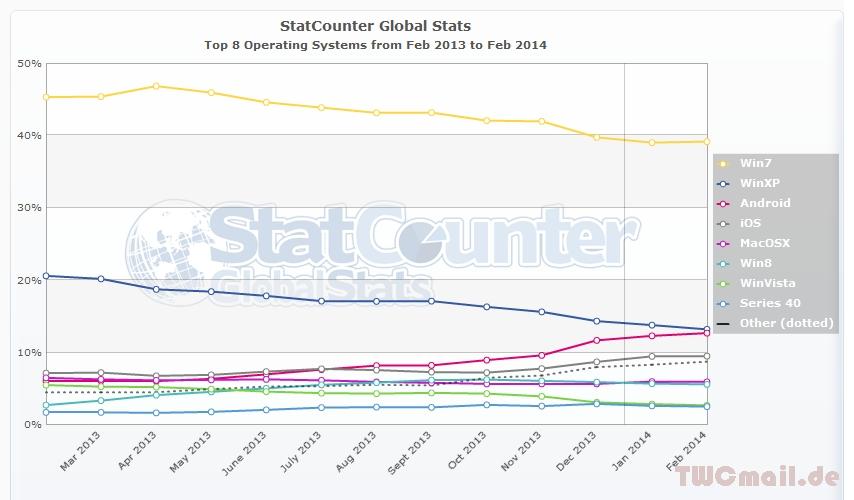Image resolution: width=854 pixels, height=500 pixels.
Task: Click the dark blue WinXP legend marker
Action: [723, 183]
